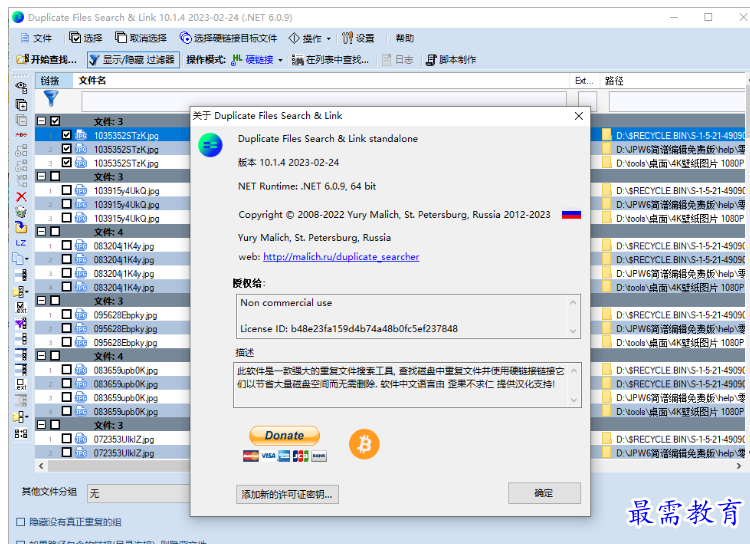
Task: Check row 3 of 083659upb0K.jpg
Action: tap(66, 397)
